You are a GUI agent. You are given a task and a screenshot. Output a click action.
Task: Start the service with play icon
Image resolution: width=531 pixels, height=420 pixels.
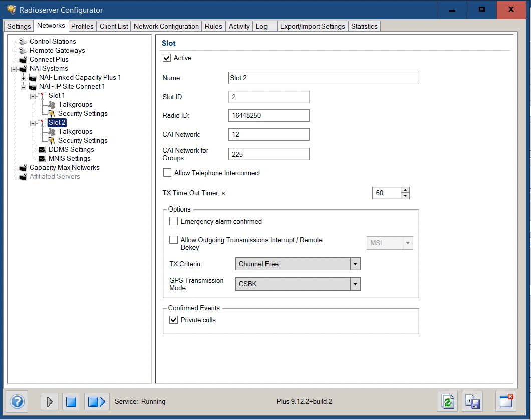50,402
